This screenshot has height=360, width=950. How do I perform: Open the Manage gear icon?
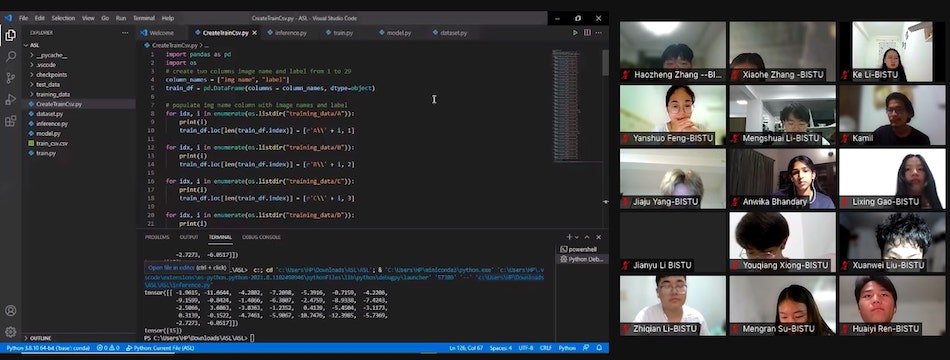click(x=10, y=332)
